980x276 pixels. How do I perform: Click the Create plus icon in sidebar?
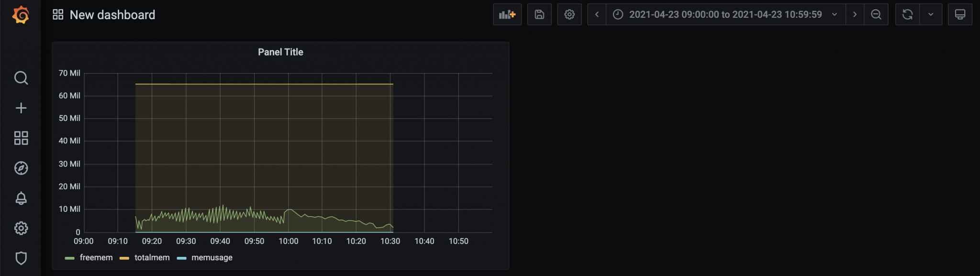click(x=21, y=108)
